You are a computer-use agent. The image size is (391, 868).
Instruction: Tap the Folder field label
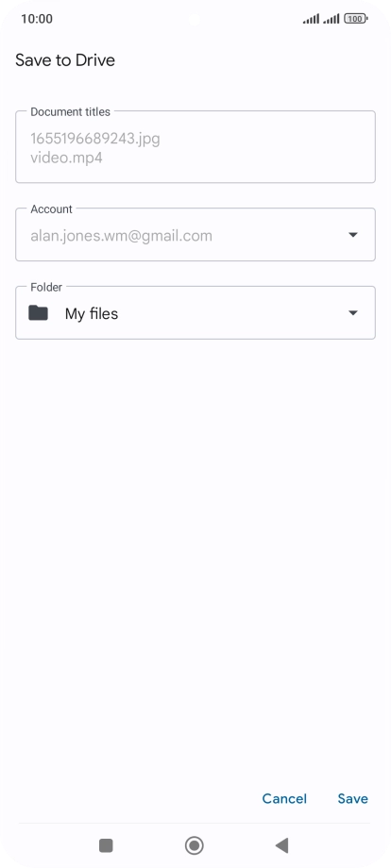click(x=46, y=288)
